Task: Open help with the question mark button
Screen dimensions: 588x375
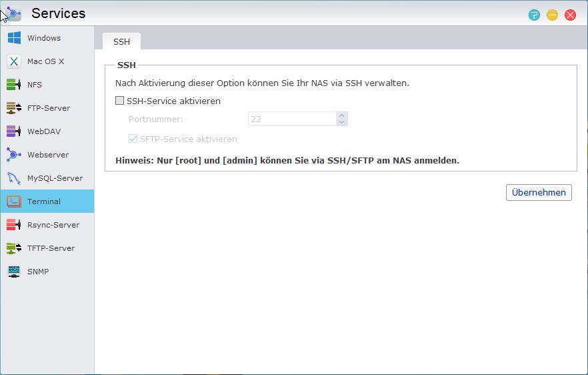Action: click(534, 15)
